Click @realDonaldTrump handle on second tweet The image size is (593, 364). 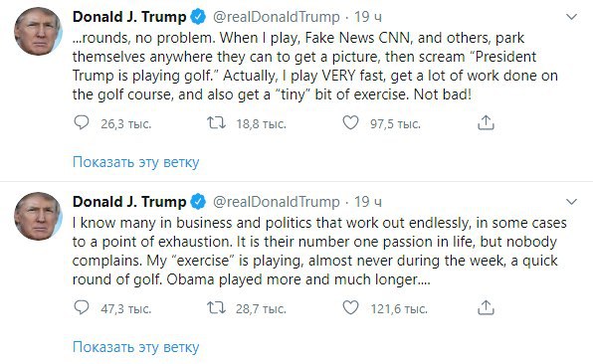(277, 202)
